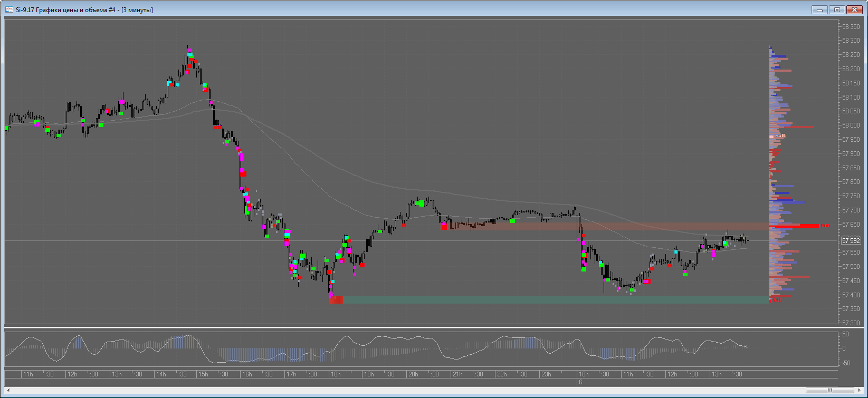Click the 57 450 price axis label

coord(852,280)
